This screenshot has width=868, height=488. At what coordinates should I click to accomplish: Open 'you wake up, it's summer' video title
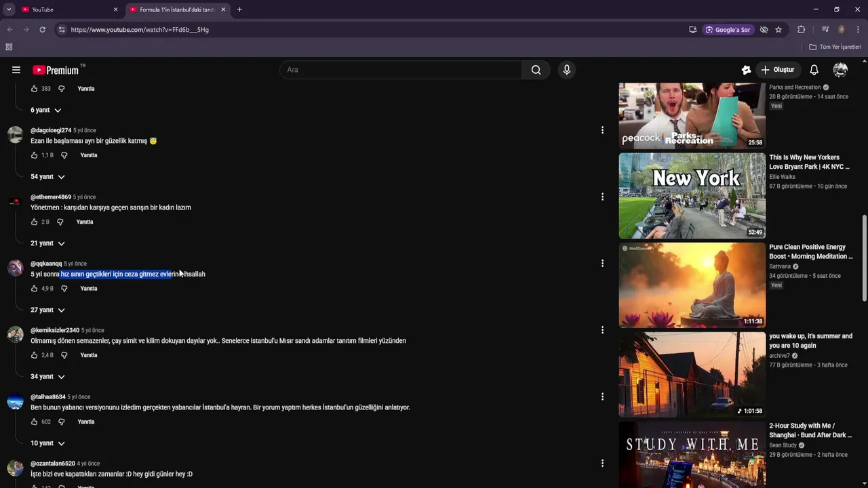(x=810, y=341)
